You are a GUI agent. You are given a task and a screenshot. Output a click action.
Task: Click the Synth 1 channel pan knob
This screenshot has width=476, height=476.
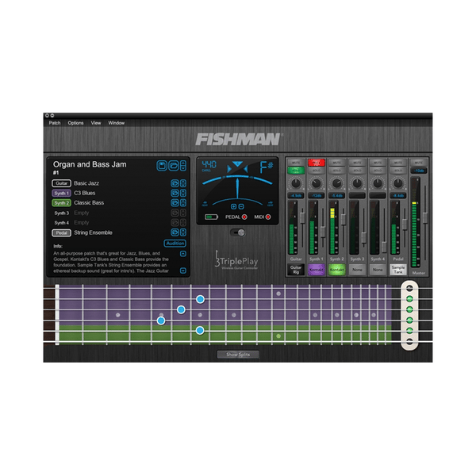point(317,183)
